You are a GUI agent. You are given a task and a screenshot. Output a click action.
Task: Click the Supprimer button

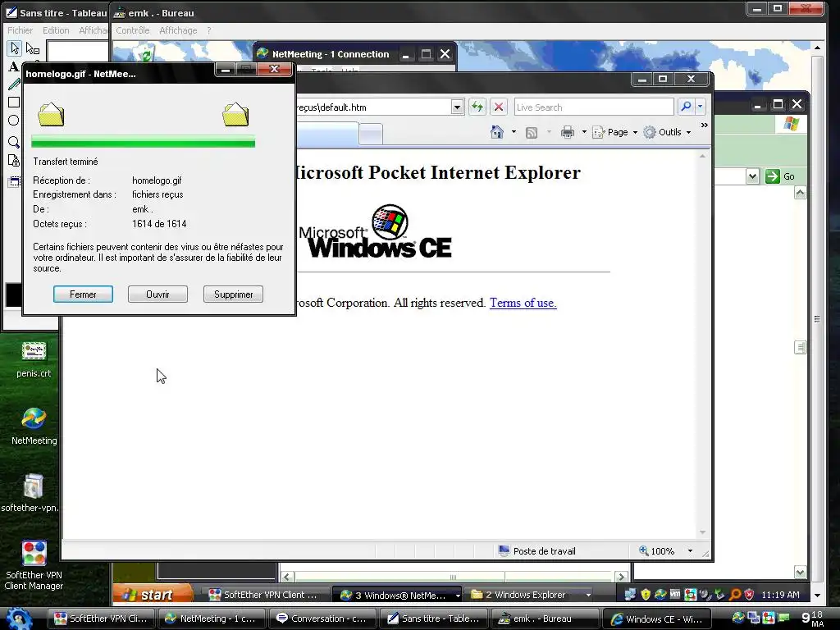pyautogui.click(x=233, y=294)
